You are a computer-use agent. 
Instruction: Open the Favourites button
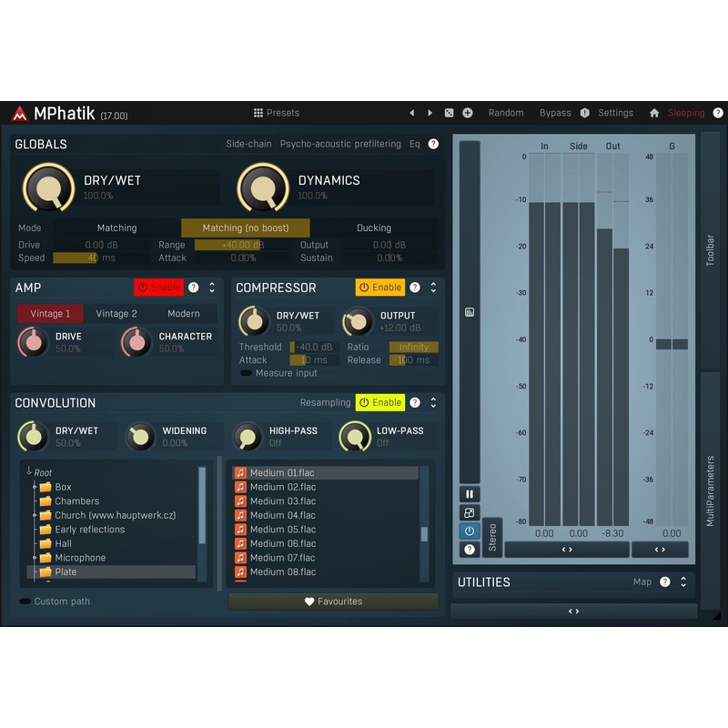click(x=333, y=602)
